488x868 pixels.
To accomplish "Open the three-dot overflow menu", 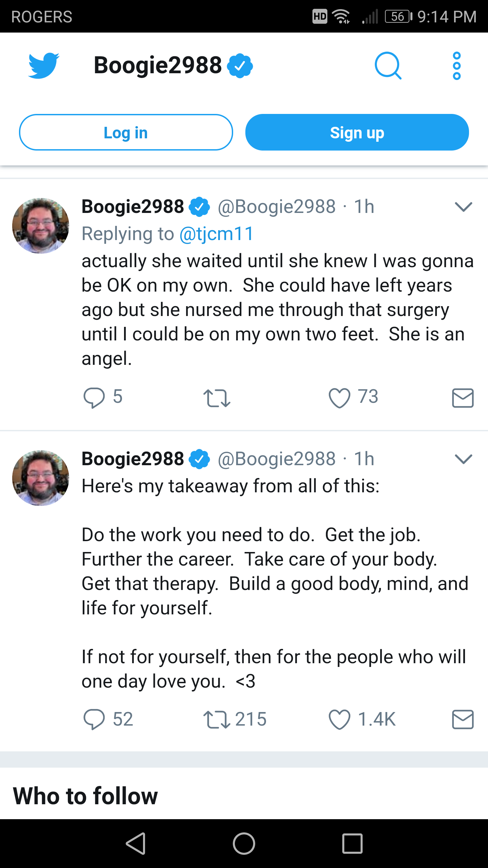I will point(456,66).
